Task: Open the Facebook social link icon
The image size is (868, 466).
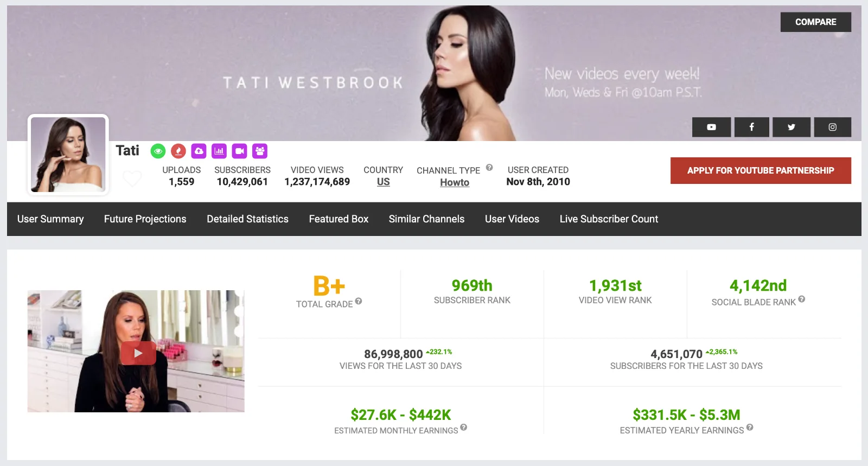Action: click(x=751, y=127)
